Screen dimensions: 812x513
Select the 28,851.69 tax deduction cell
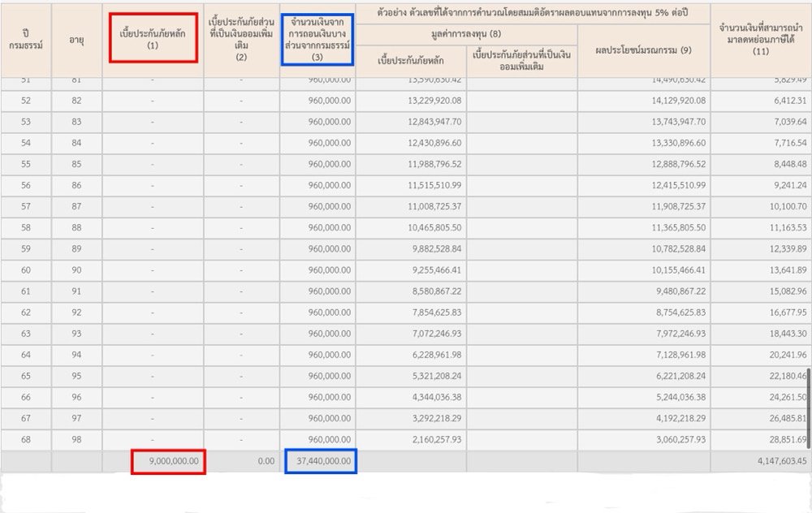point(778,439)
